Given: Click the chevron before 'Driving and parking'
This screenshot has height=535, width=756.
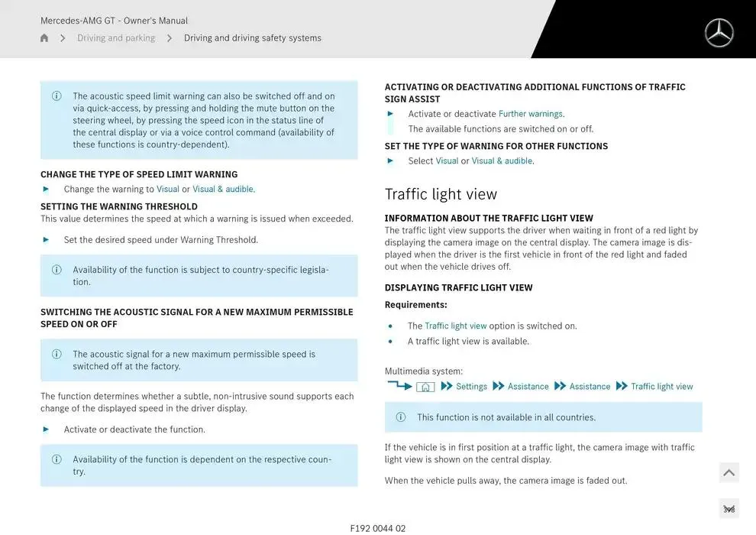Looking at the screenshot, I should (x=63, y=38).
